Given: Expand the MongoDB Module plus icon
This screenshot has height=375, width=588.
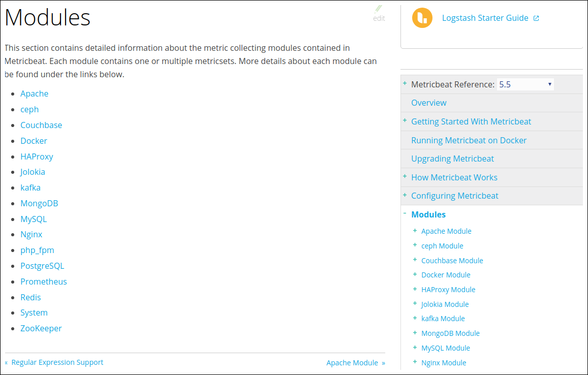Looking at the screenshot, I should pyautogui.click(x=415, y=332).
